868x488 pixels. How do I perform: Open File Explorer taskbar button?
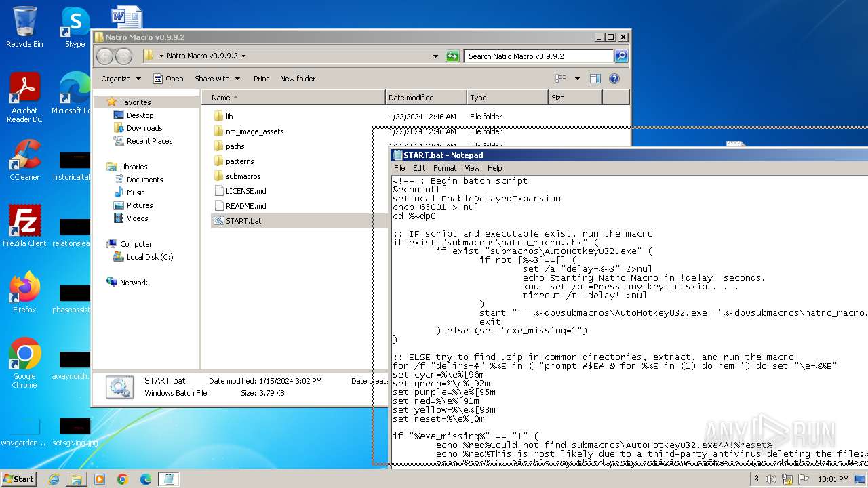tap(77, 479)
